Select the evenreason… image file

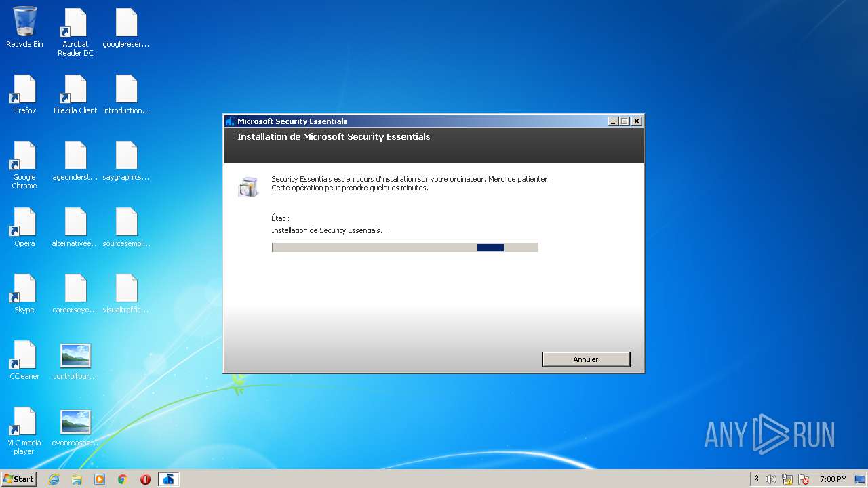[x=75, y=426]
